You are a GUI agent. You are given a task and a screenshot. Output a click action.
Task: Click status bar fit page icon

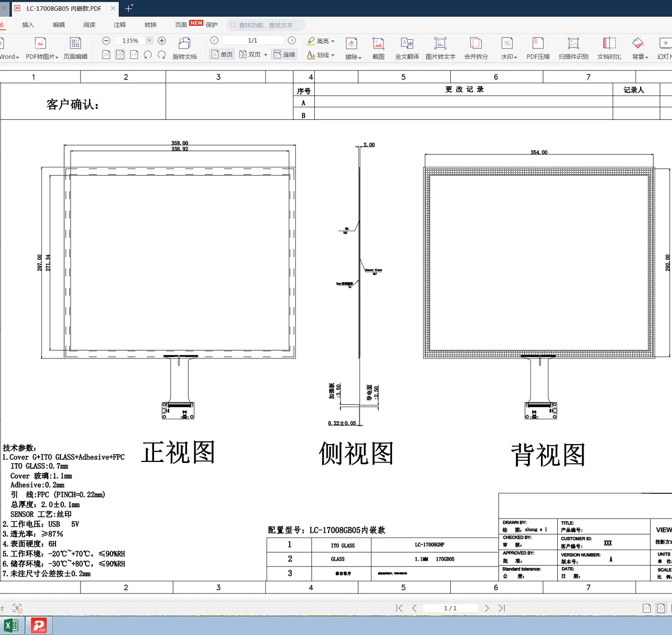click(x=661, y=608)
